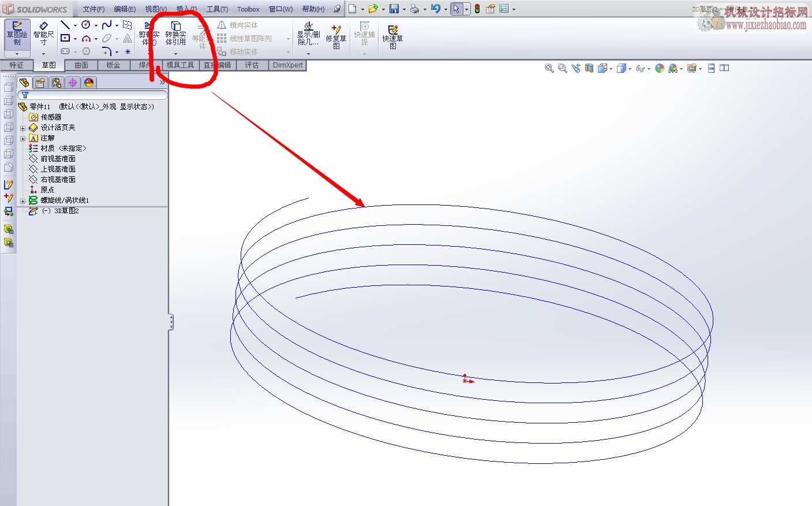
Task: Open the Spline tool dropdown arrow
Action: click(117, 25)
